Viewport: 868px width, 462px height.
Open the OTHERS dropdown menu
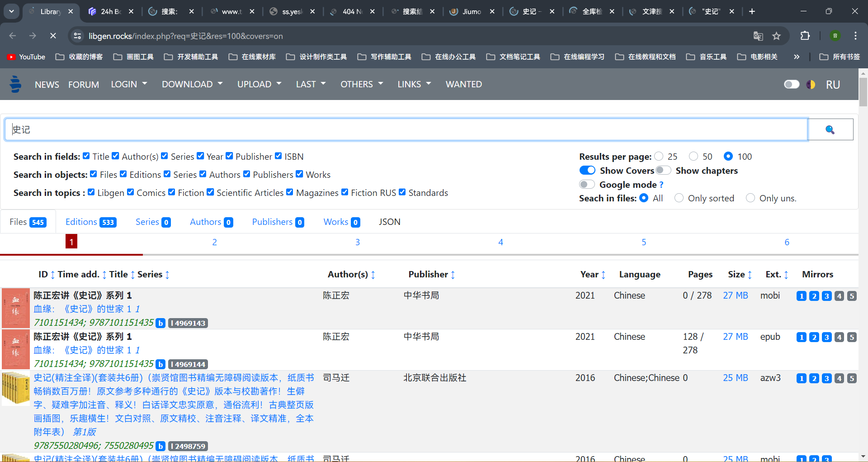click(362, 84)
